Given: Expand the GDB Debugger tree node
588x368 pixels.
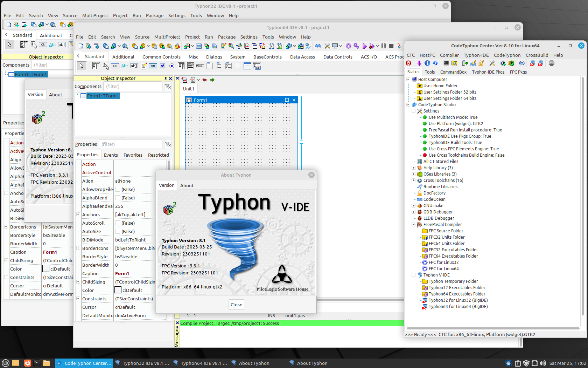Looking at the screenshot, I should [413, 212].
